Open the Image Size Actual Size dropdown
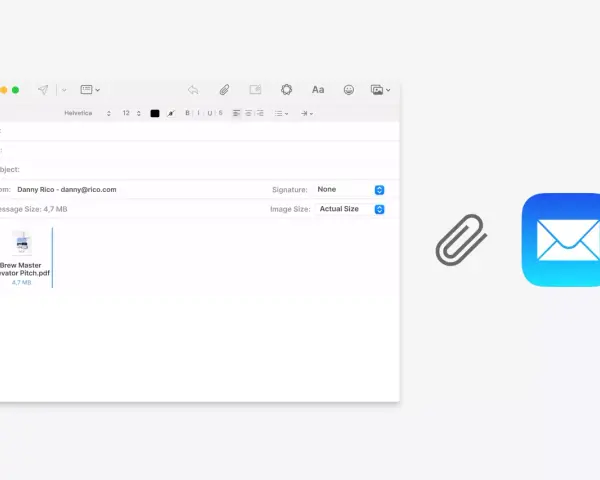 [x=351, y=209]
